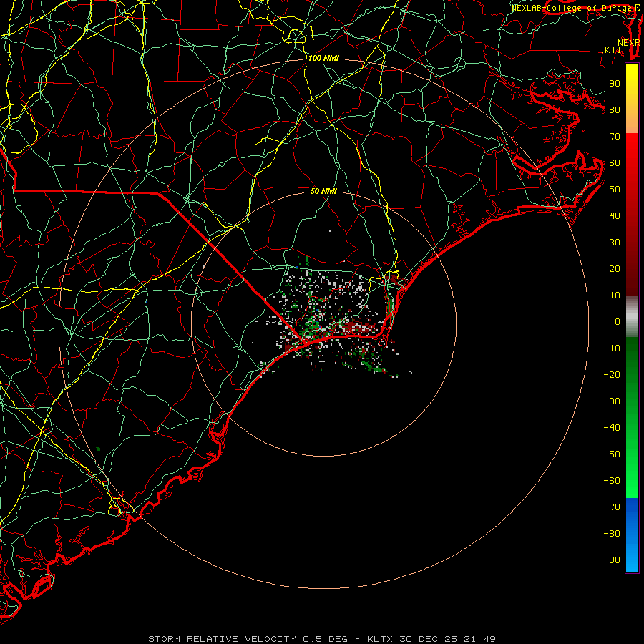644x644 pixels.
Task: Click the -90 value on velocity scale
Action: (x=612, y=560)
